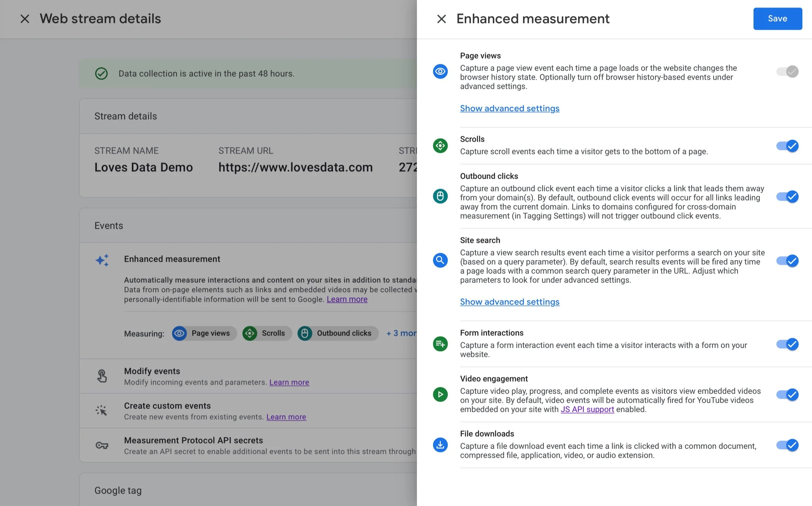Save enhanced measurement settings
Viewport: 812px width, 506px height.
(777, 19)
